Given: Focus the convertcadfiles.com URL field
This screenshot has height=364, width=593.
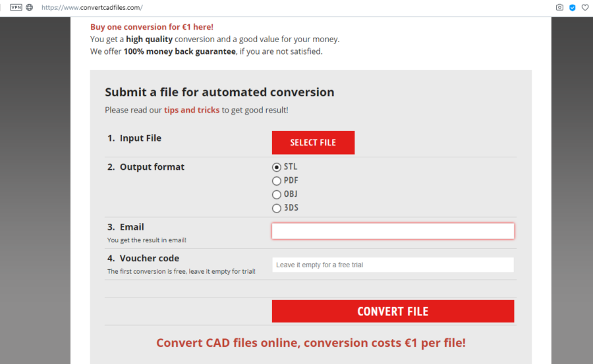Looking at the screenshot, I should [x=92, y=7].
